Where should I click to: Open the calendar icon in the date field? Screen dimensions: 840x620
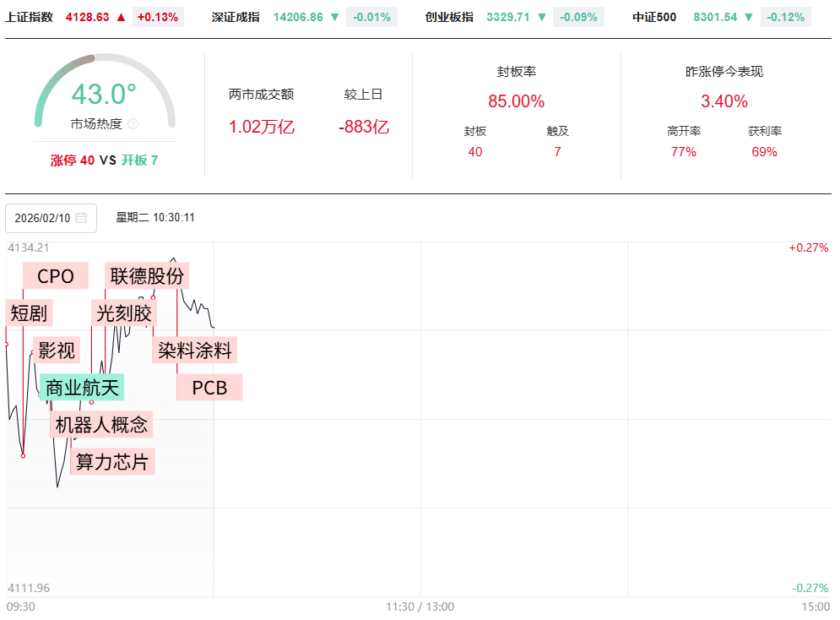81,218
